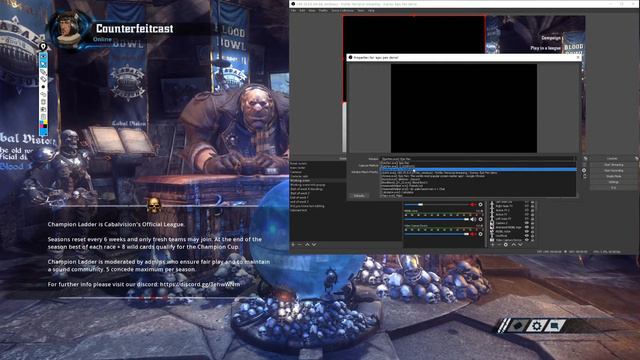Add a new scene with the plus icon
This screenshot has width=640, height=360.
tap(293, 244)
